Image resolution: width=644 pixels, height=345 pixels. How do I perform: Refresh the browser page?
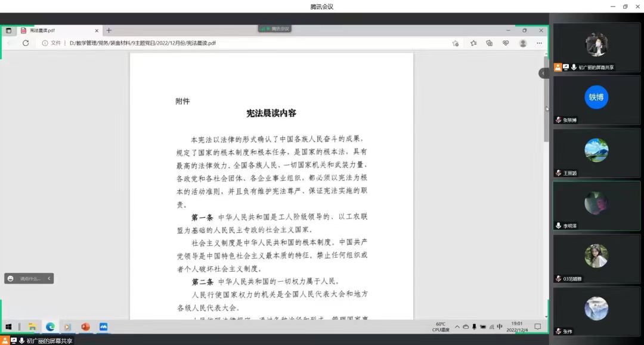coord(26,43)
